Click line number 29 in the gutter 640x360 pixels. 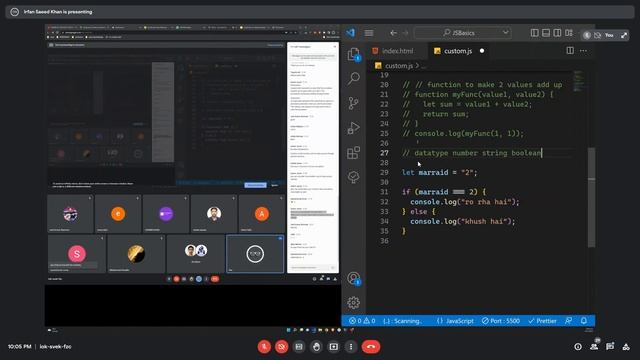click(x=384, y=172)
